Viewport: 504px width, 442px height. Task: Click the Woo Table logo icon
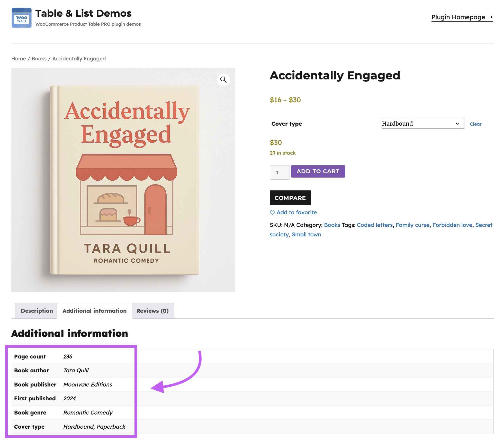point(22,18)
